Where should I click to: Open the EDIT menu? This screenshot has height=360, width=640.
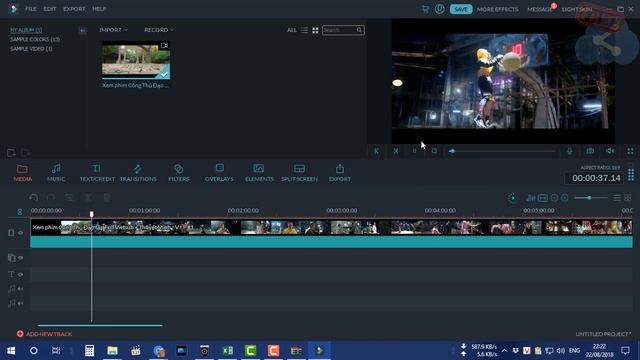tap(50, 9)
